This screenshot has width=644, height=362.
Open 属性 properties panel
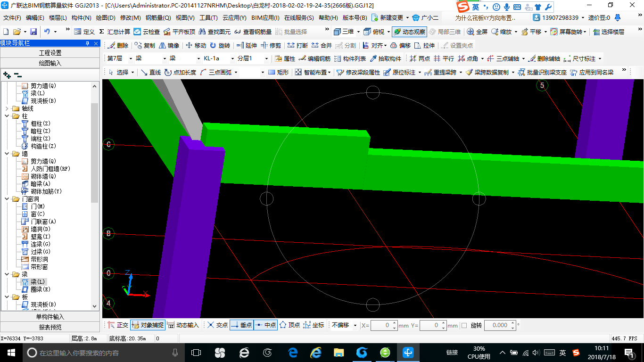coord(285,59)
